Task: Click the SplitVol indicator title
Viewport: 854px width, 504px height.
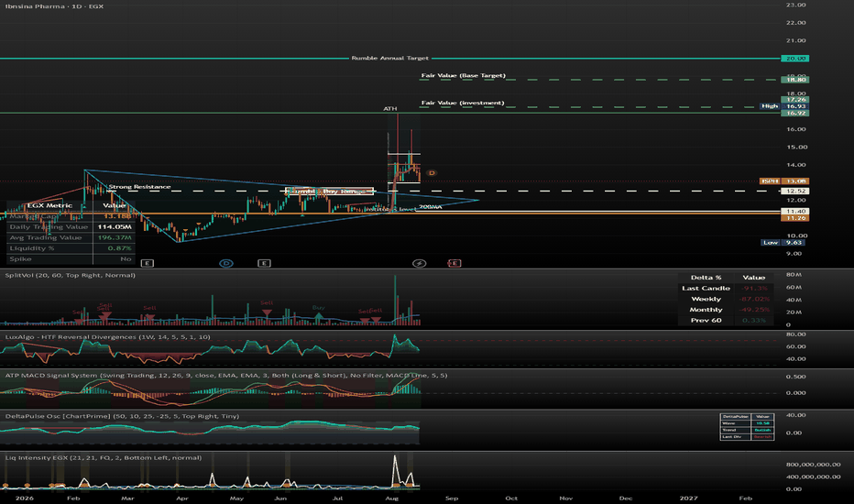Action: point(71,275)
